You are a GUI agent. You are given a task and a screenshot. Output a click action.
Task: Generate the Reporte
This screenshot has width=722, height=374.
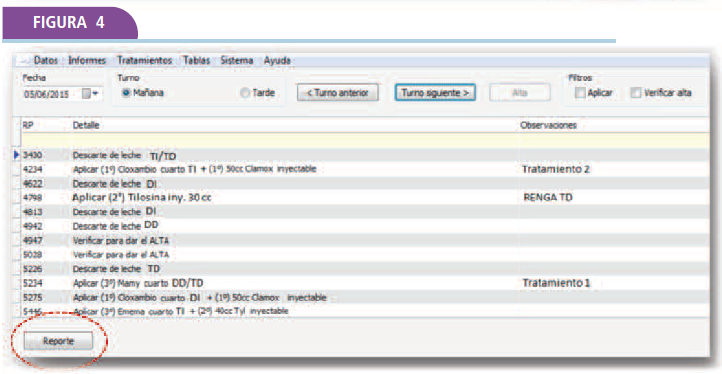(x=58, y=341)
